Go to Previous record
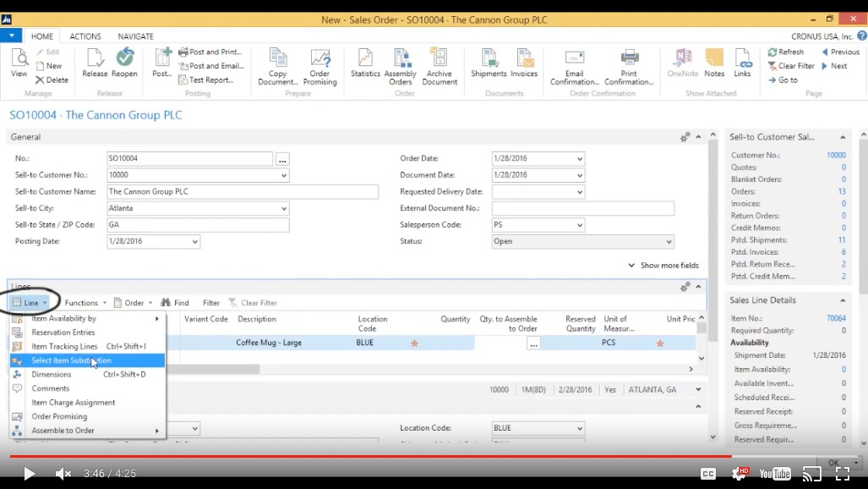868x489 pixels. (x=840, y=52)
